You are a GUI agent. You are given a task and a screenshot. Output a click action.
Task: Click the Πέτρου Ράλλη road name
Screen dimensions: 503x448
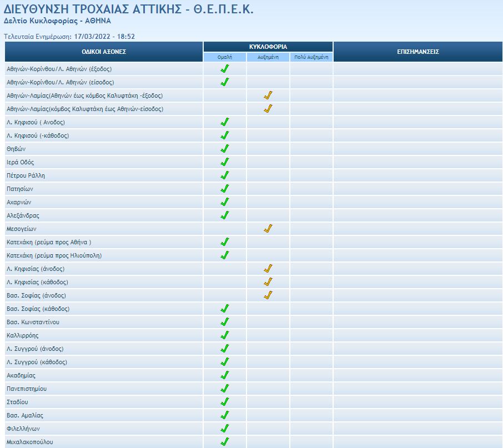click(x=26, y=175)
